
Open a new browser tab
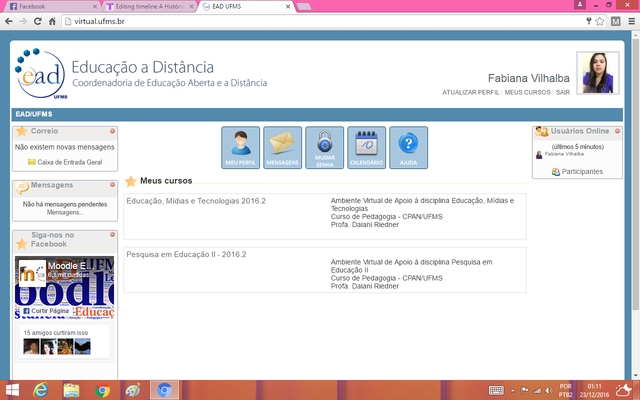point(304,7)
